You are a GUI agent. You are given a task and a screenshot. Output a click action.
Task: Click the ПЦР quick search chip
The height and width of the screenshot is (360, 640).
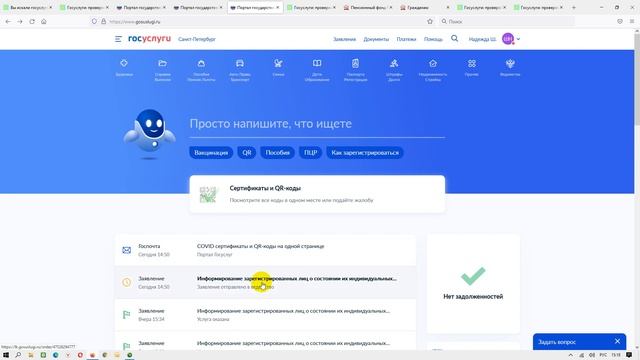pos(310,153)
